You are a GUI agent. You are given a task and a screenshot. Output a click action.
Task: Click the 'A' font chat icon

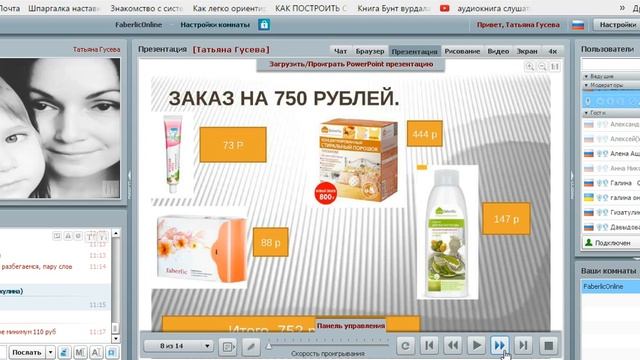[96, 352]
